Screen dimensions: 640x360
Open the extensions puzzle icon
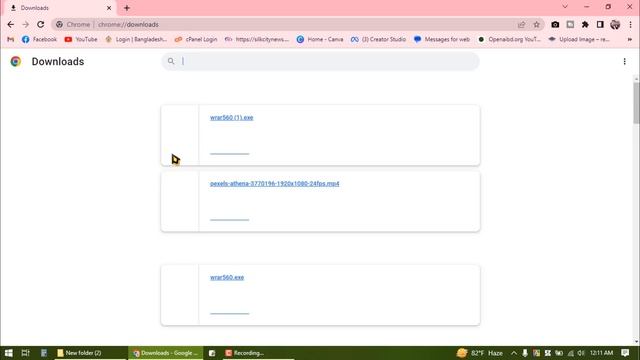pos(585,24)
